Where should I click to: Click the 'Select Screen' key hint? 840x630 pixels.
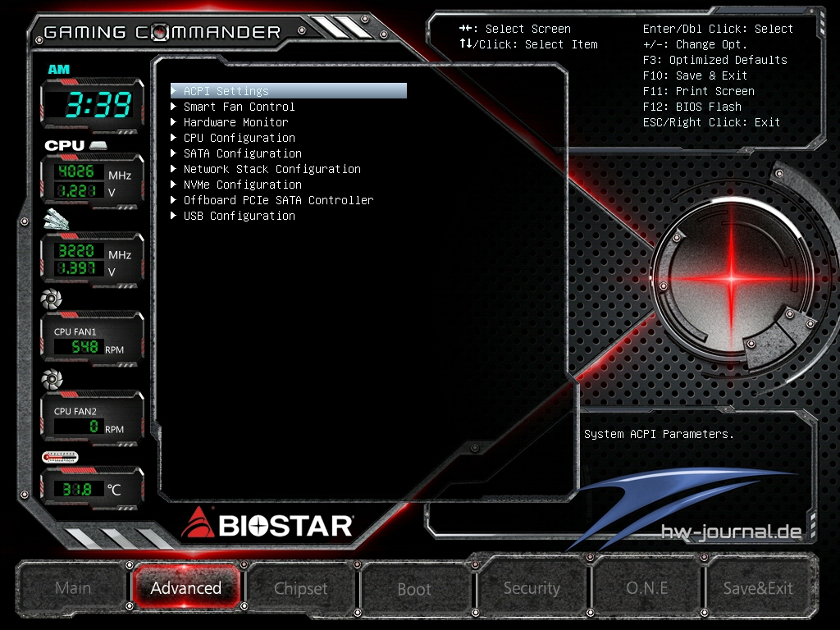click(515, 29)
